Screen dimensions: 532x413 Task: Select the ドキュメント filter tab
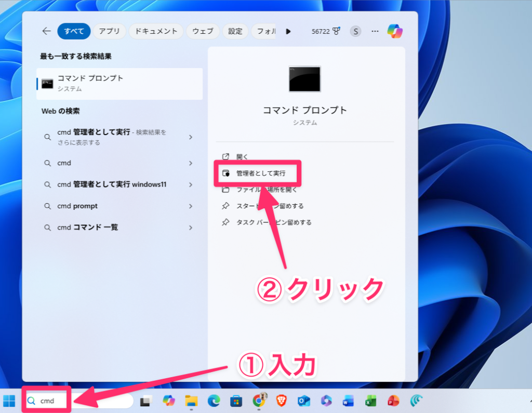pos(156,31)
